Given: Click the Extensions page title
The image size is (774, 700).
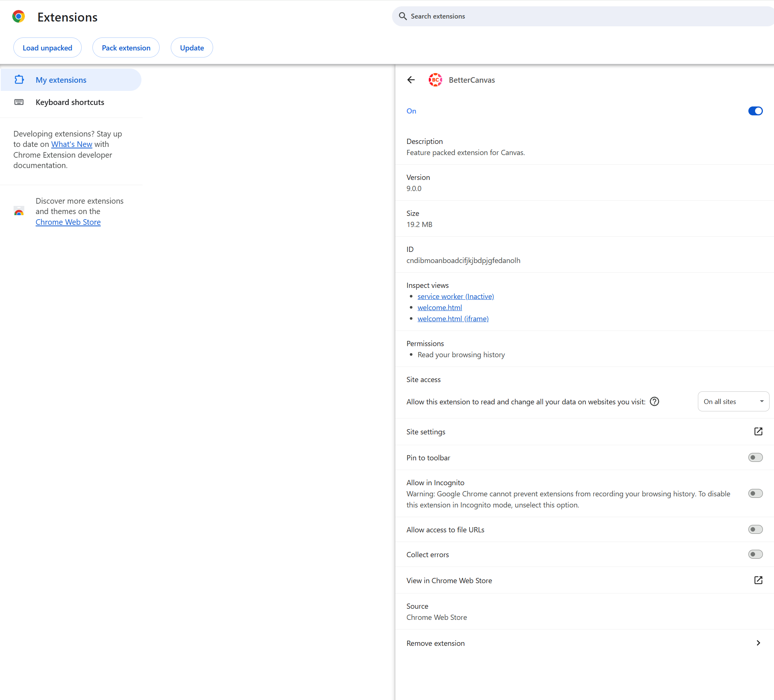Looking at the screenshot, I should coord(68,17).
